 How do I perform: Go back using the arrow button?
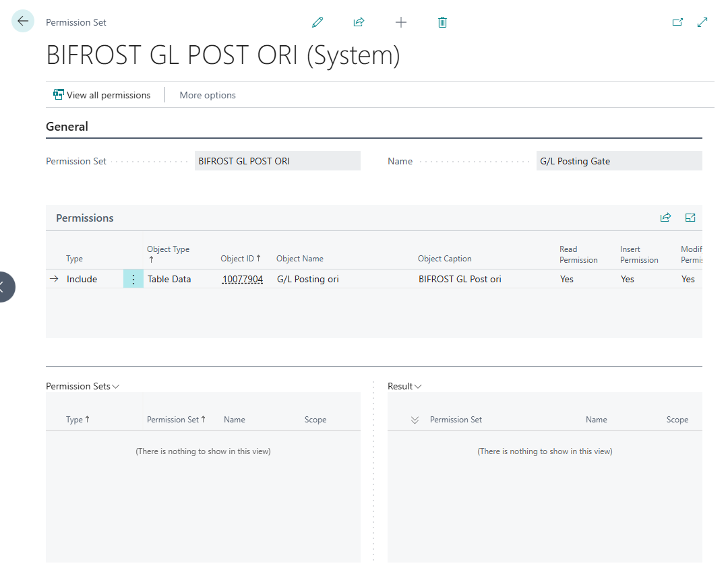23,21
